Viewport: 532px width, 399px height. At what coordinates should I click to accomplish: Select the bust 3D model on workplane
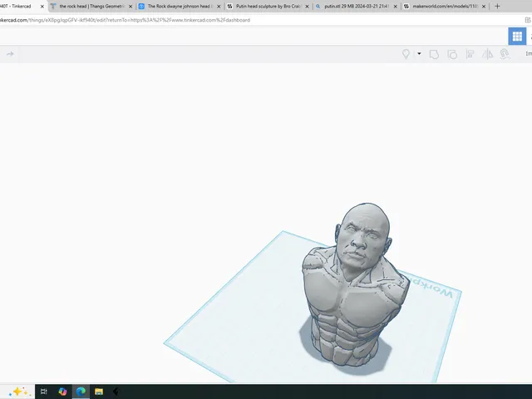point(355,285)
